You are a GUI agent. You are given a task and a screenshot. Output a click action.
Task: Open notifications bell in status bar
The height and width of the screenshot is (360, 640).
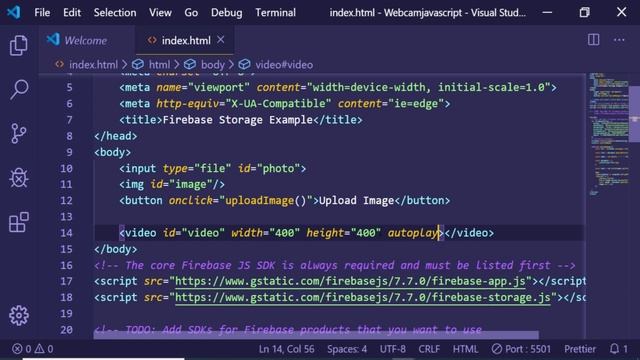(x=618, y=349)
